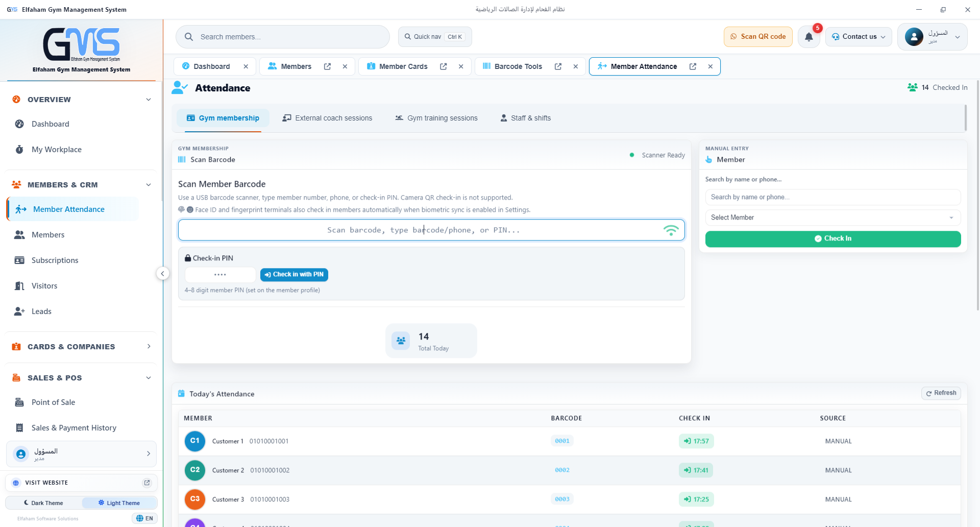Click the Check-in PIN field
Image resolution: width=980 pixels, height=527 pixels.
point(220,275)
